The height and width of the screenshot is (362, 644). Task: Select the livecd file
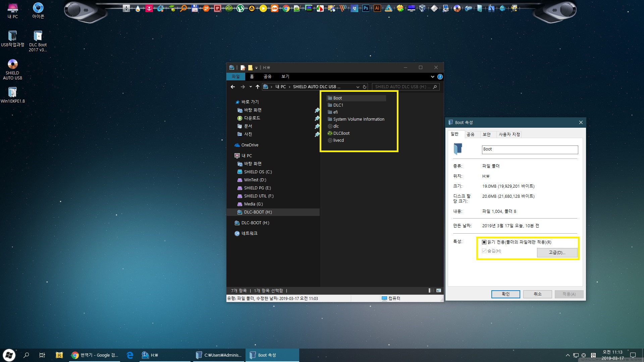click(x=336, y=140)
